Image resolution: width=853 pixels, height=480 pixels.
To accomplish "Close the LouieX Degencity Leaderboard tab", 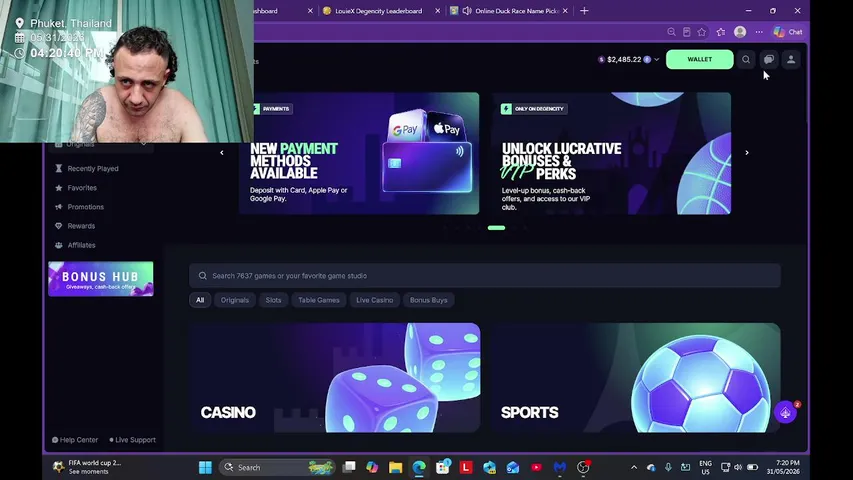I will click(x=437, y=11).
